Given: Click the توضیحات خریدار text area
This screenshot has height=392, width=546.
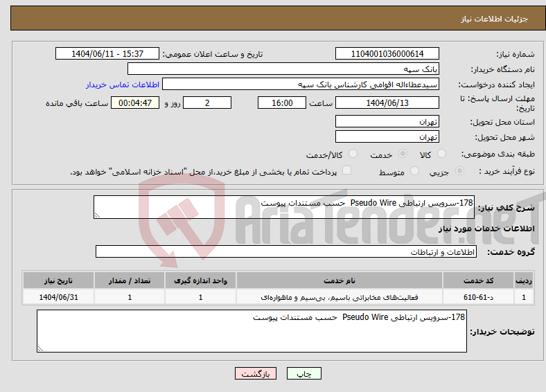Looking at the screenshot, I should 252,331.
